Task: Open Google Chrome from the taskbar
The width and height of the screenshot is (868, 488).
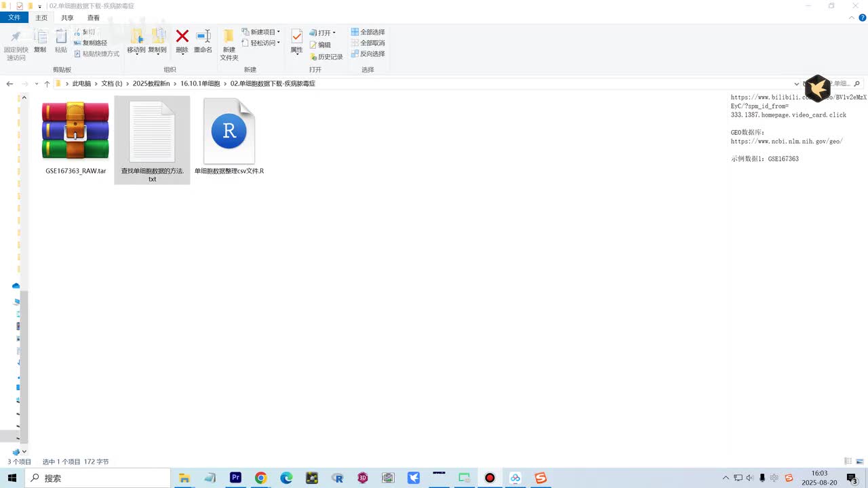Action: 261,478
